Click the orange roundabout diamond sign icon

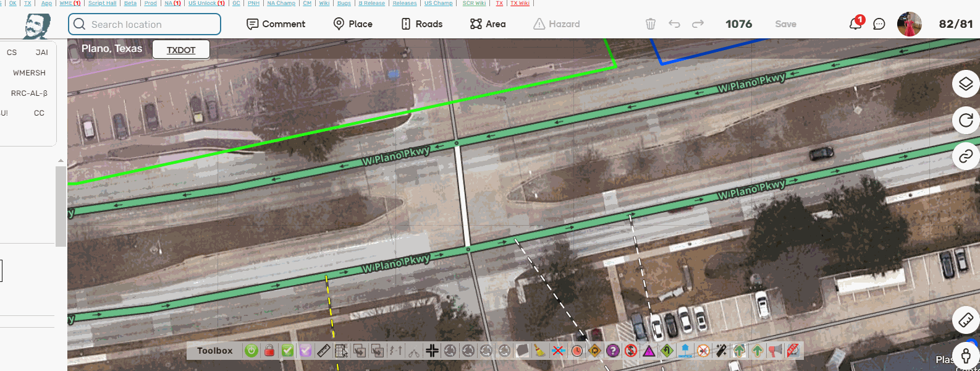point(594,351)
